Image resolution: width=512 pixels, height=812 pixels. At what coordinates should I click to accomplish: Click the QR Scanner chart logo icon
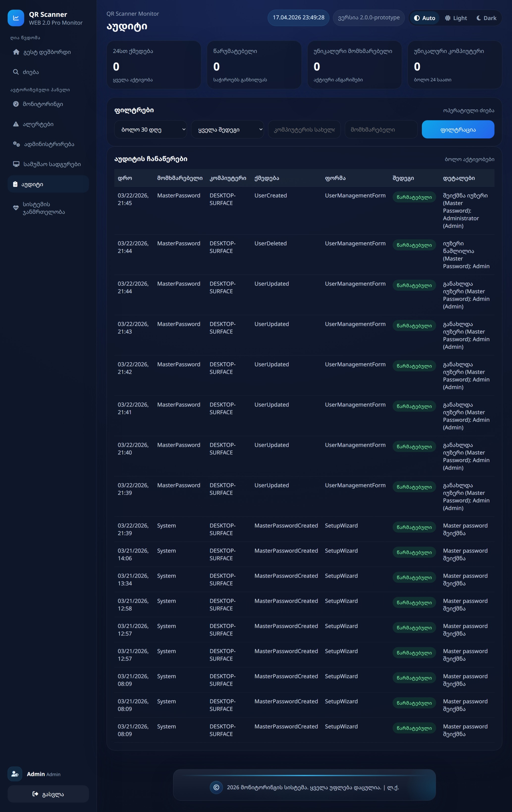coord(16,18)
